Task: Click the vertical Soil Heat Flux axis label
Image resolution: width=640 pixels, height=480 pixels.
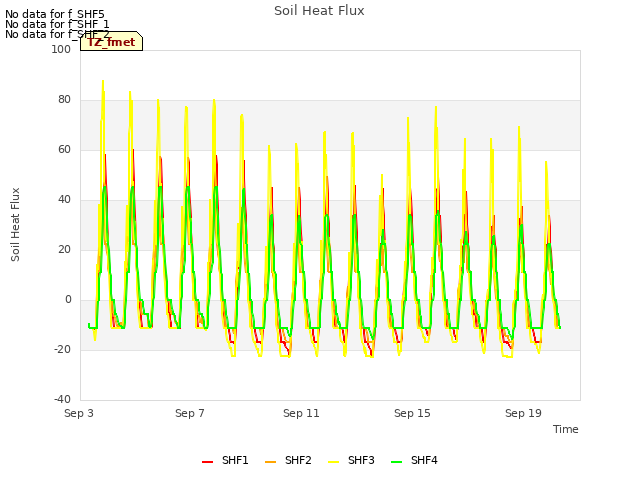Action: (x=15, y=224)
